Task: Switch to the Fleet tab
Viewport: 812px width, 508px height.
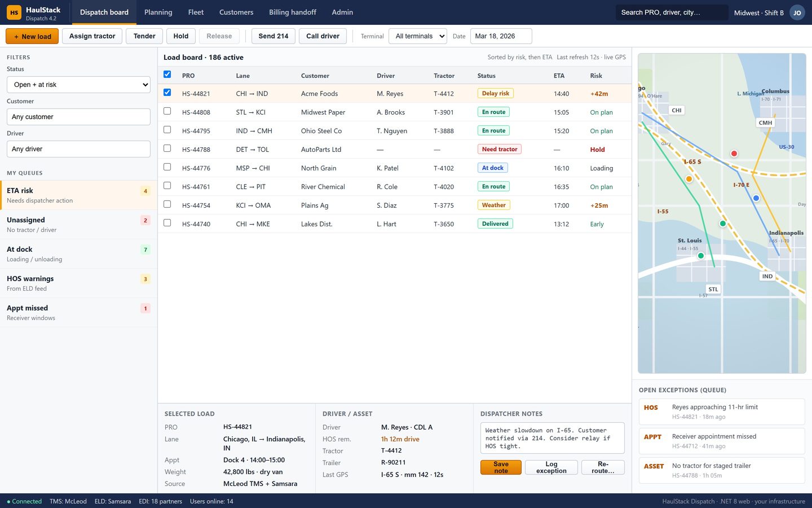Action: pos(196,12)
